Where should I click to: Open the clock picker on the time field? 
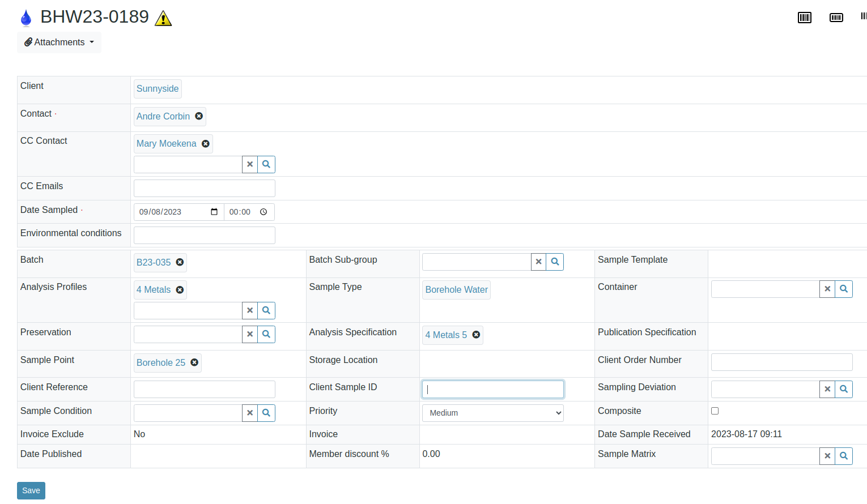(x=263, y=211)
